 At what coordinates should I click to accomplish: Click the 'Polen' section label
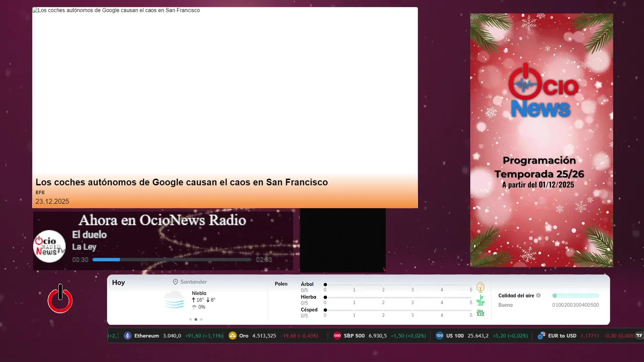pos(281,284)
